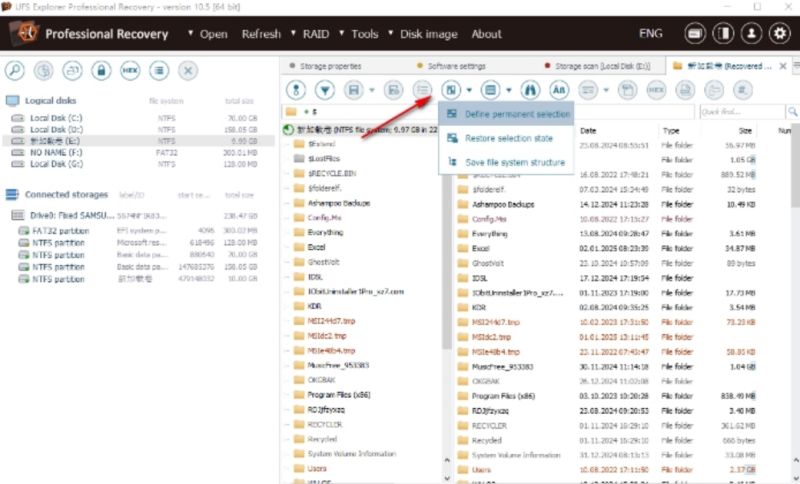Click the Quick find magnifier icon

(792, 112)
